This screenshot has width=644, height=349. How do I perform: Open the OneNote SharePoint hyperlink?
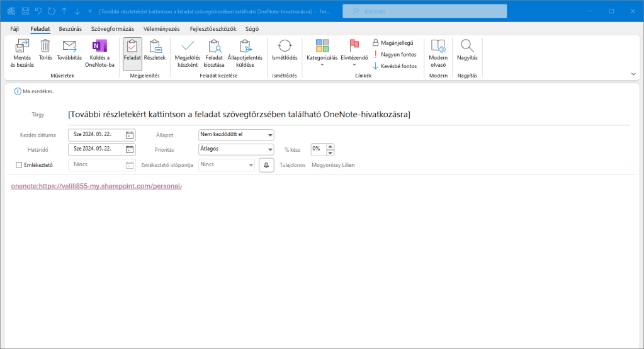96,186
